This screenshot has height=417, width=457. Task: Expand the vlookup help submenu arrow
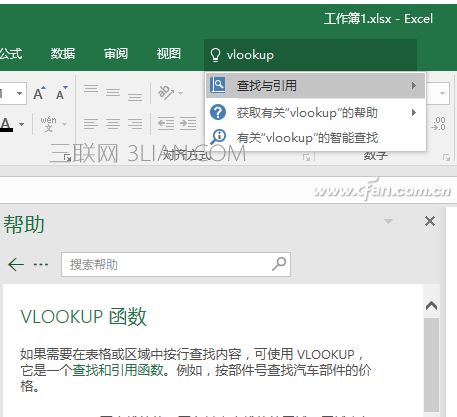click(414, 112)
